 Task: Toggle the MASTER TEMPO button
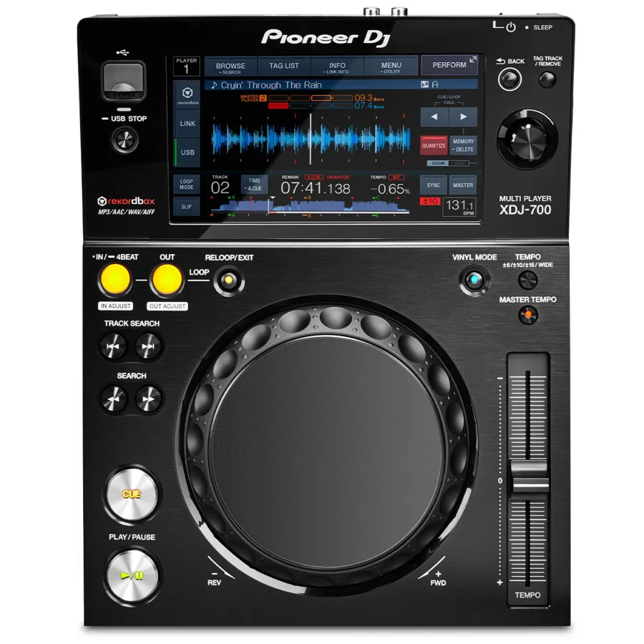pyautogui.click(x=528, y=315)
